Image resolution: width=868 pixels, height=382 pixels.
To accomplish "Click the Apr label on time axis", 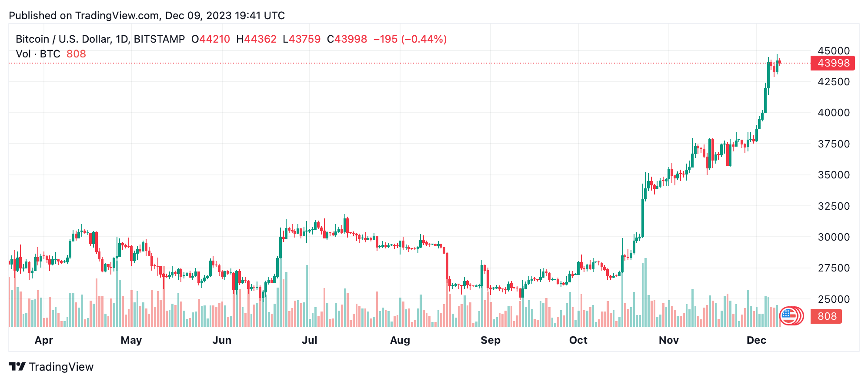I will (x=44, y=340).
